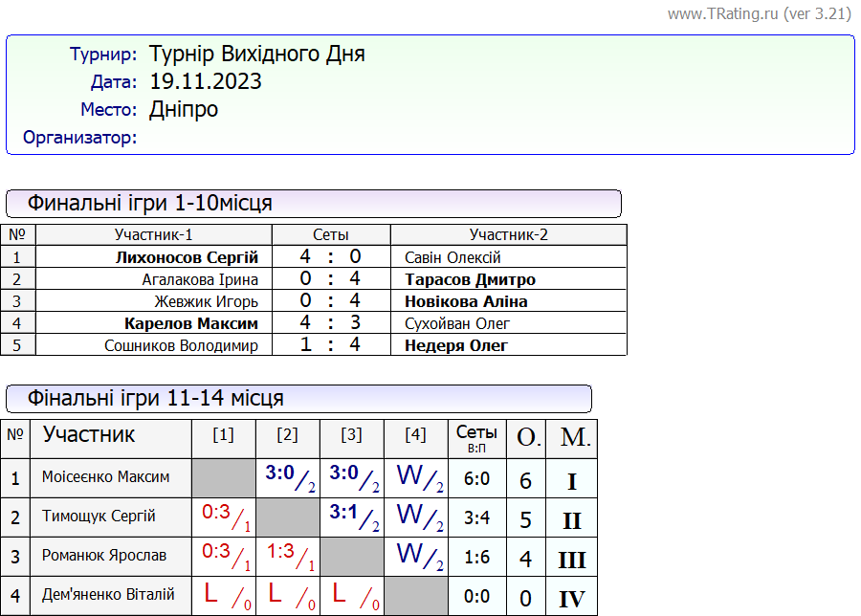Click the Сеты В:П column header
The height and width of the screenshot is (616, 861).
[476, 438]
